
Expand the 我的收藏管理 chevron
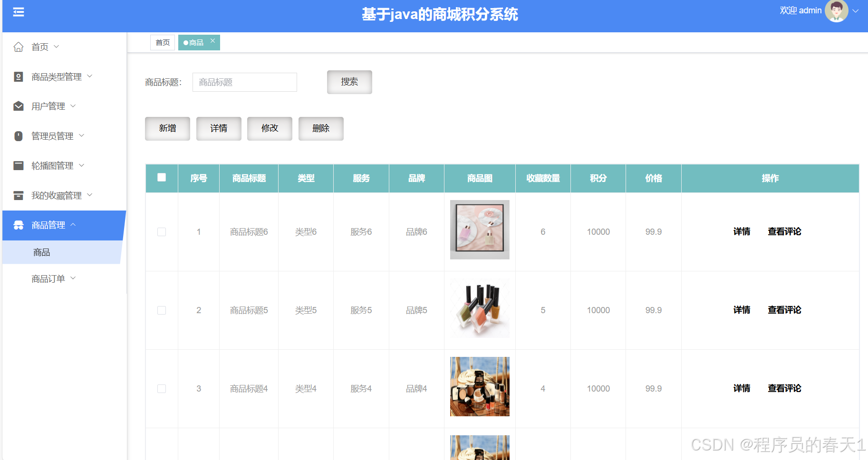point(90,195)
